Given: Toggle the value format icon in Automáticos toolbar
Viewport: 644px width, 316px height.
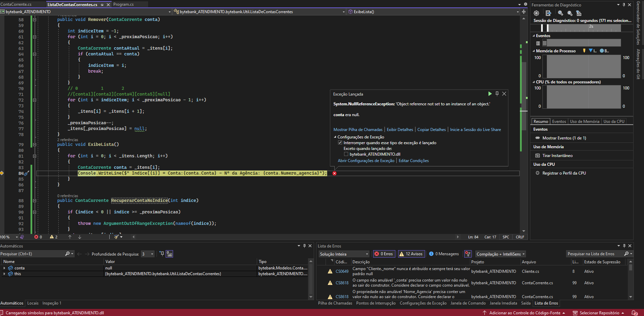Looking at the screenshot, I should (169, 254).
